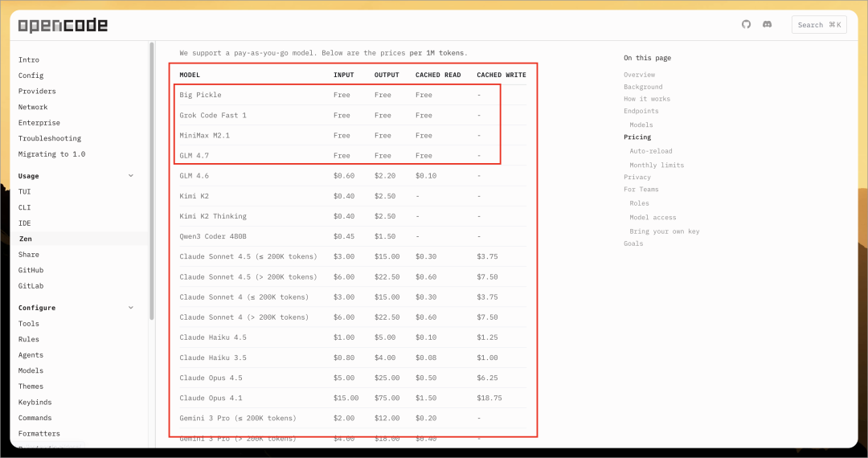Image resolution: width=868 pixels, height=458 pixels.
Task: Click the CACHED WRITE column header
Action: (502, 75)
